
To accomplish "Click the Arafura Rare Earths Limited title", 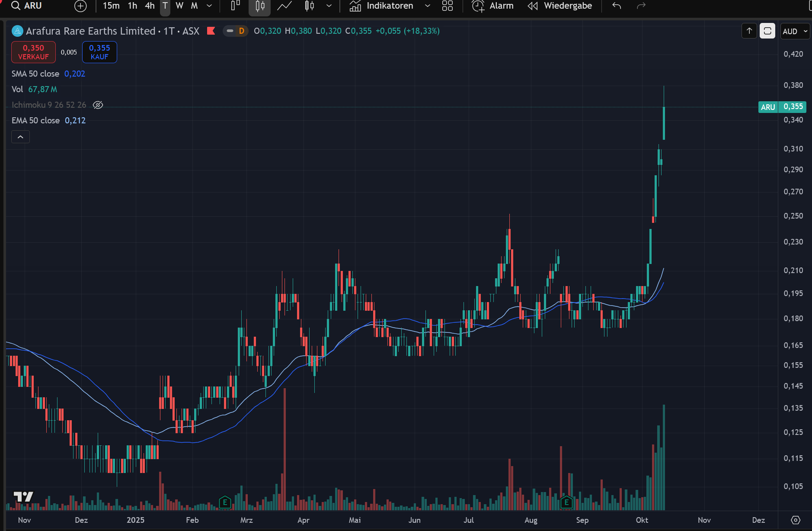I will click(x=90, y=31).
